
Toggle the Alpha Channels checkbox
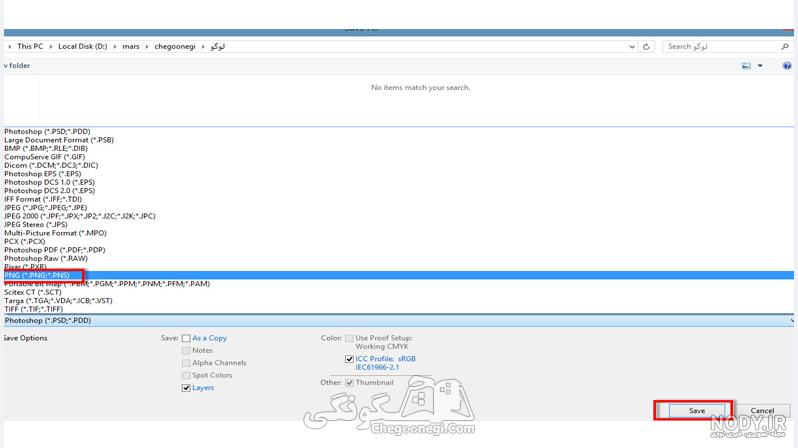[186, 363]
